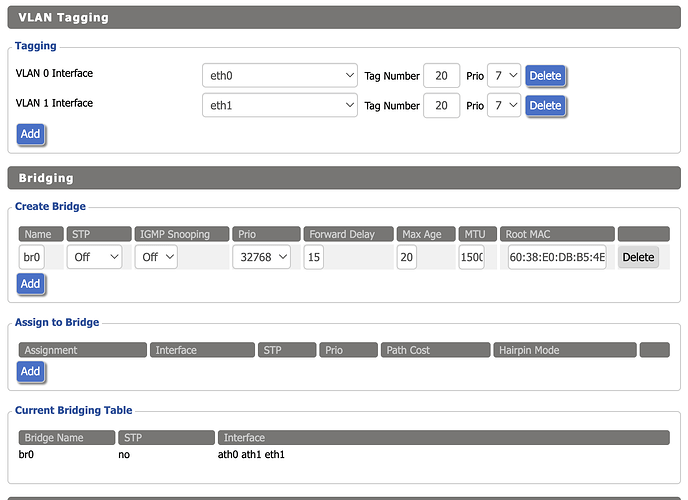Add a new Assign to Bridge entry
Screen dimensions: 688x500
pyautogui.click(x=31, y=371)
